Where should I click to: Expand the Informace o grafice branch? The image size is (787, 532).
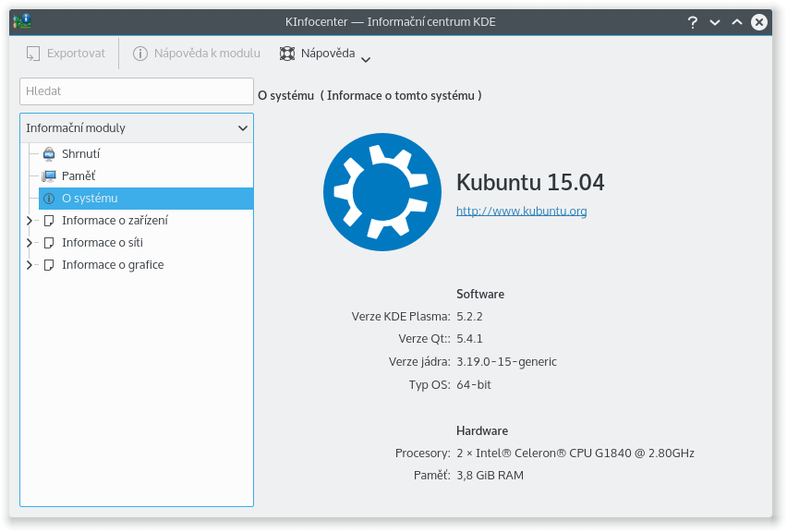click(x=30, y=264)
